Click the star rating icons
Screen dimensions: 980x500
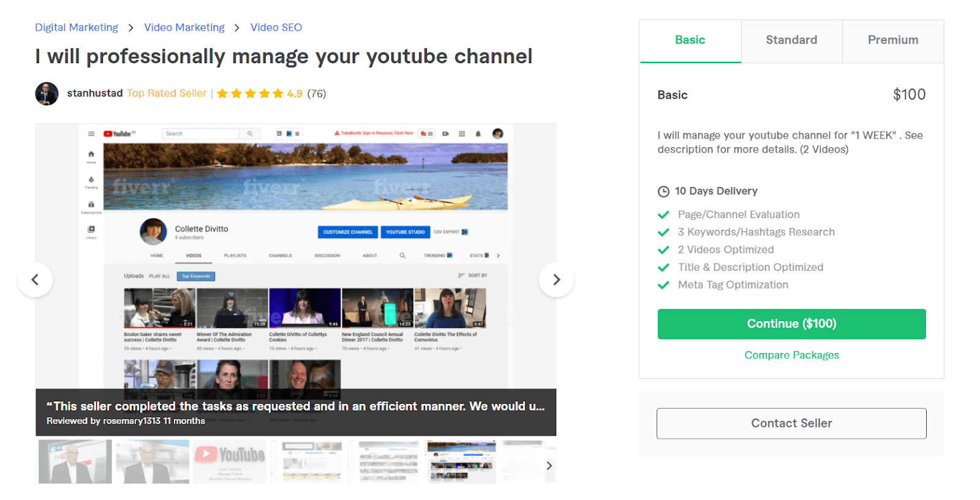pos(250,94)
